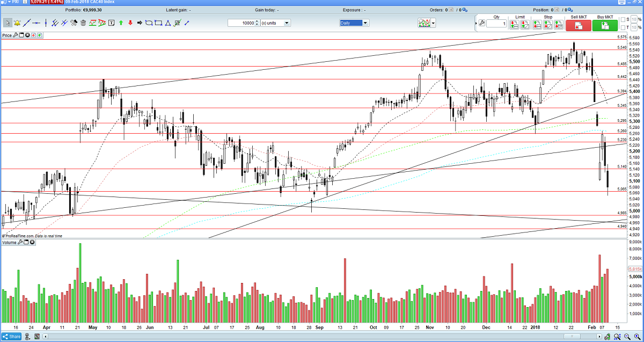This screenshot has width=644, height=342.
Task: Enable the S stop checkbox
Action: (623, 20)
